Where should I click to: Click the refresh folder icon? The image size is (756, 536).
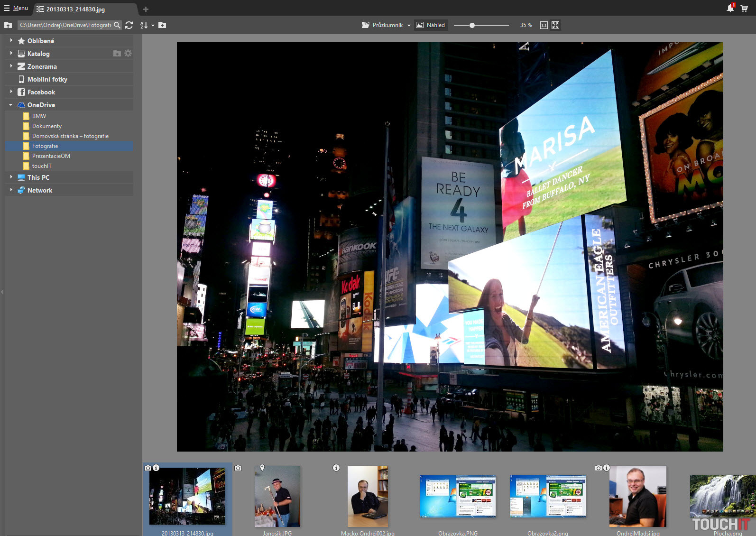[x=129, y=25]
